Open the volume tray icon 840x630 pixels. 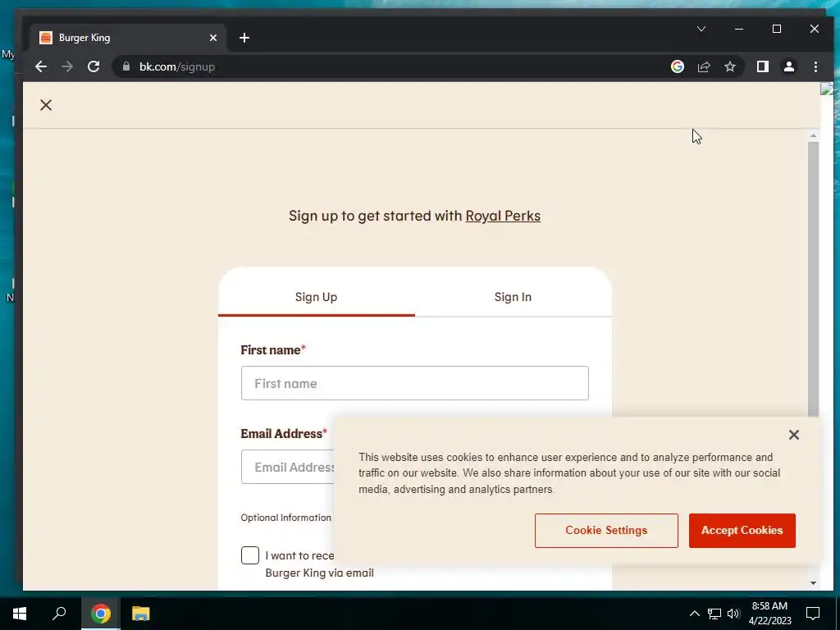[733, 614]
